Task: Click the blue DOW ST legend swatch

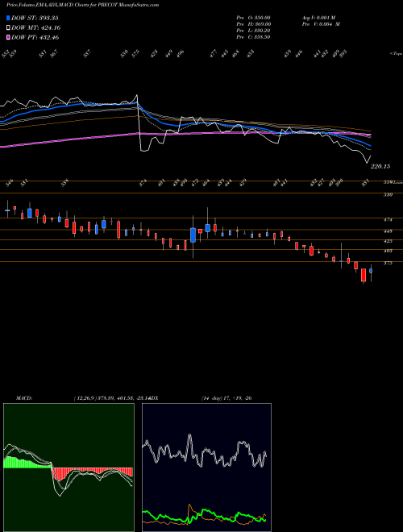Action: (8, 18)
